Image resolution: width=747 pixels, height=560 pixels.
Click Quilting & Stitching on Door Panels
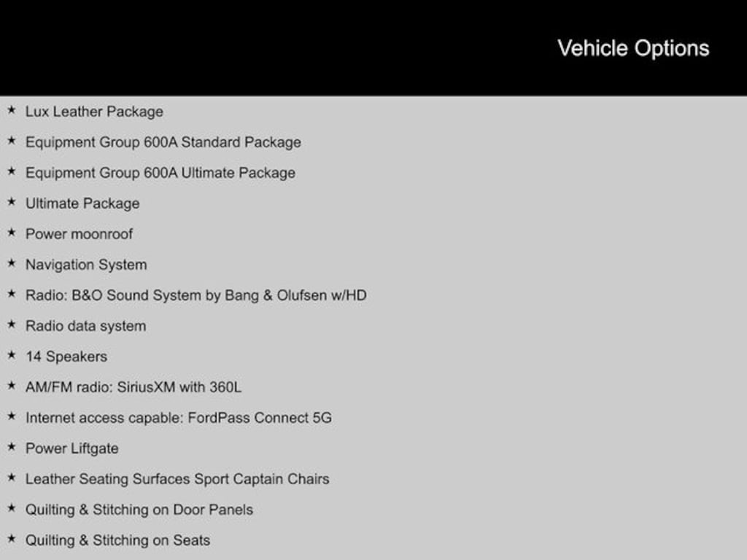point(139,510)
